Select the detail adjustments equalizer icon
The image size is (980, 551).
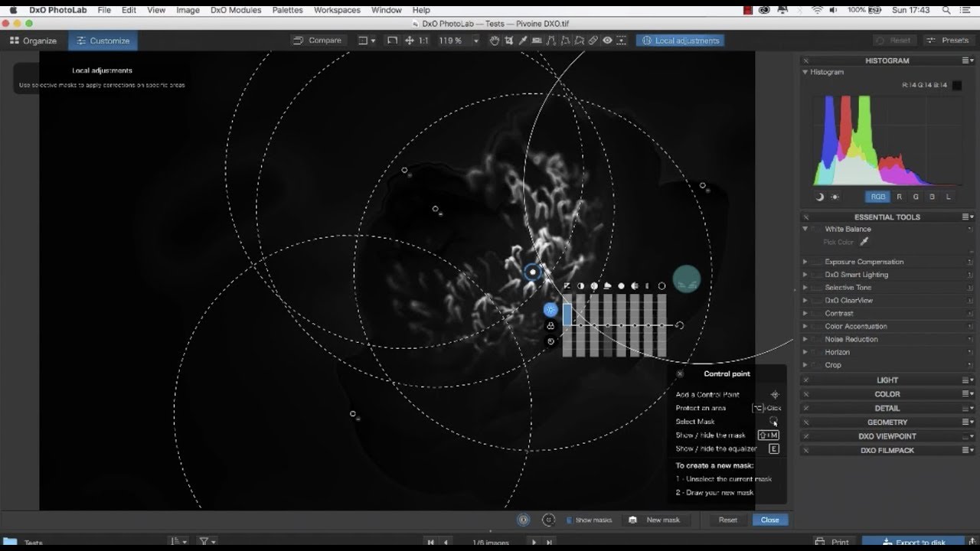550,341
